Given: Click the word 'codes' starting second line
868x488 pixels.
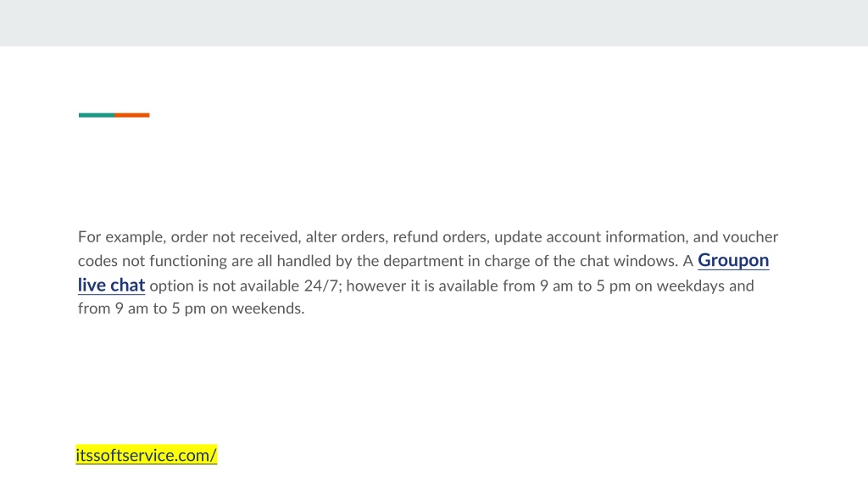Looking at the screenshot, I should click(97, 261).
